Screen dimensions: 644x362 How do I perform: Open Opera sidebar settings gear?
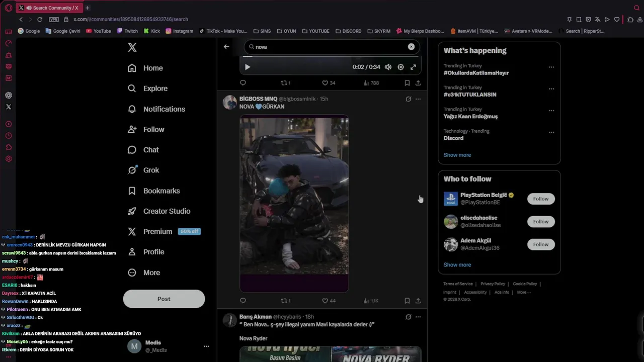click(9, 159)
